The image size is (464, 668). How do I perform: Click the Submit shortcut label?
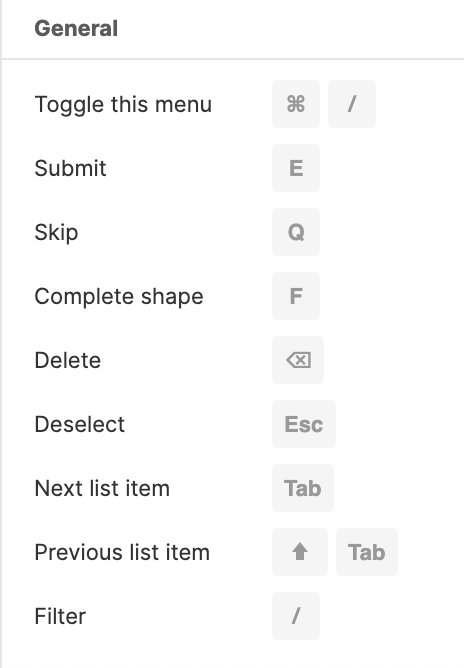70,168
